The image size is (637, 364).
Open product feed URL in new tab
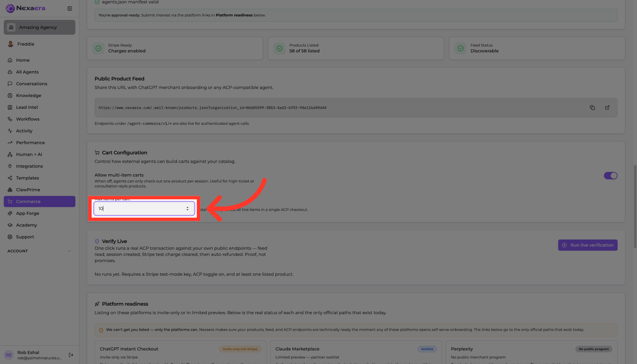point(607,107)
